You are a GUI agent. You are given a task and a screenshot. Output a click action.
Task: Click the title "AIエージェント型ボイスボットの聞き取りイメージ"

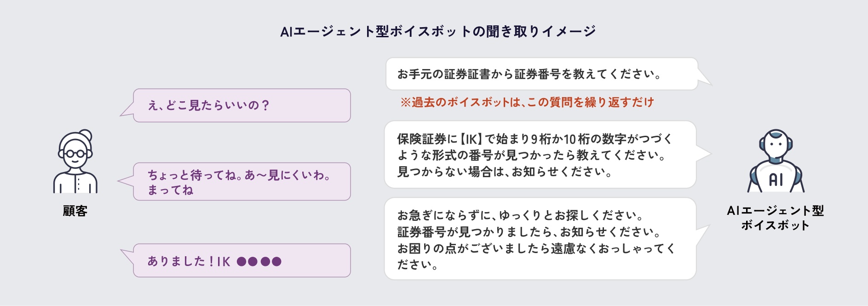click(437, 31)
